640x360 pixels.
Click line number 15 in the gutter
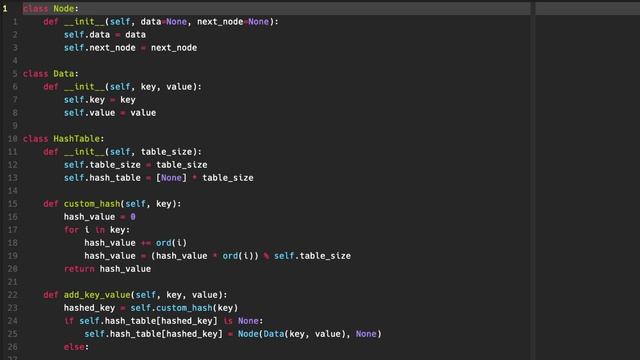tap(13, 204)
